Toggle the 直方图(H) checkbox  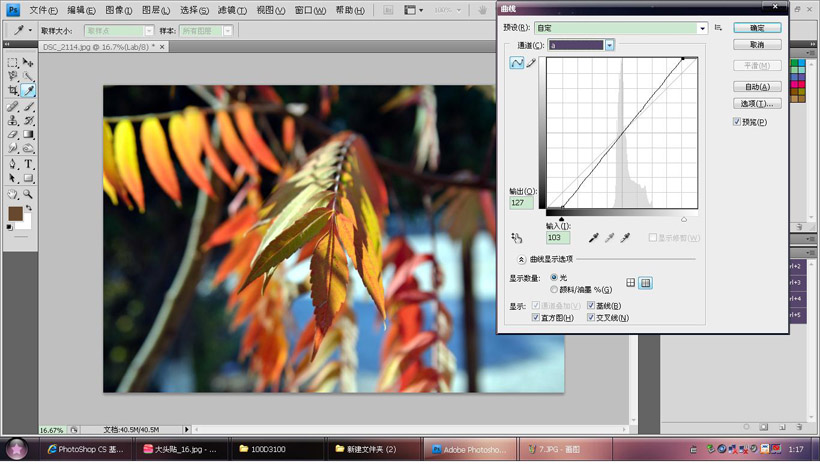(536, 317)
